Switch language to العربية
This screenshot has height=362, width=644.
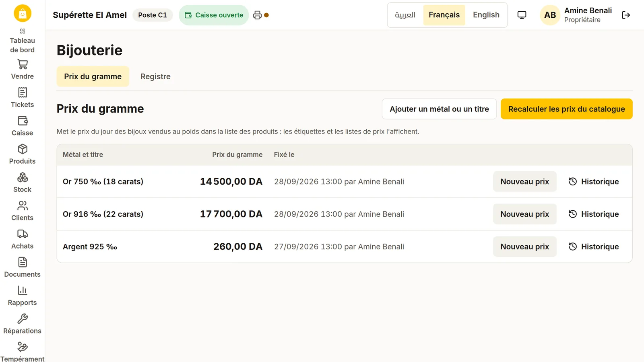tap(405, 15)
